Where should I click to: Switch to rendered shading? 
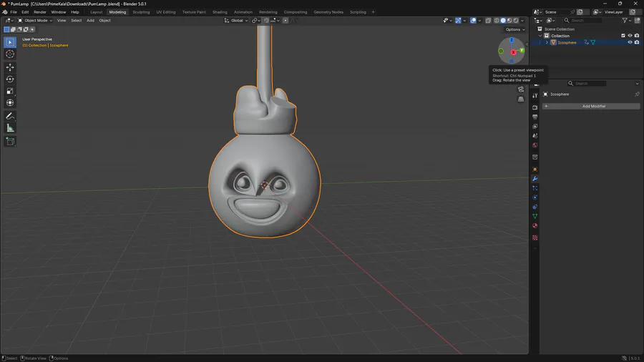coord(516,21)
